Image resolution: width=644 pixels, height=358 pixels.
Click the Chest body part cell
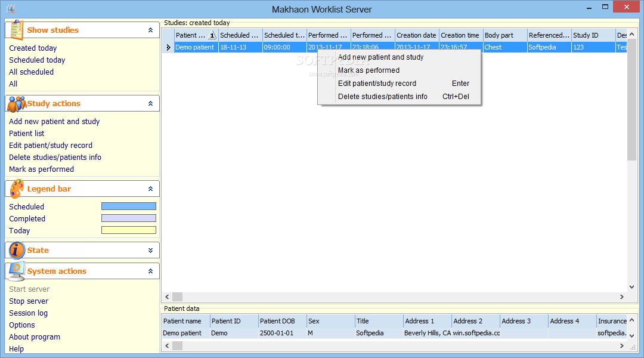(x=505, y=47)
